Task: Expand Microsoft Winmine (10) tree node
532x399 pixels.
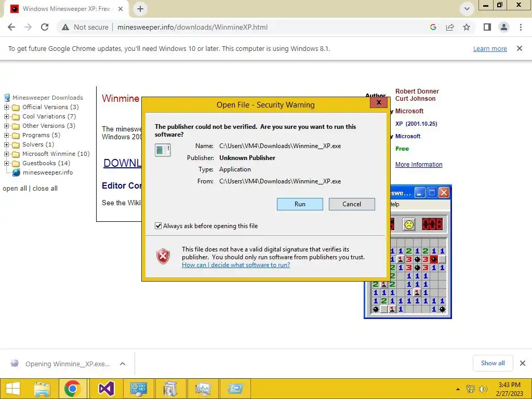Action: click(6, 154)
